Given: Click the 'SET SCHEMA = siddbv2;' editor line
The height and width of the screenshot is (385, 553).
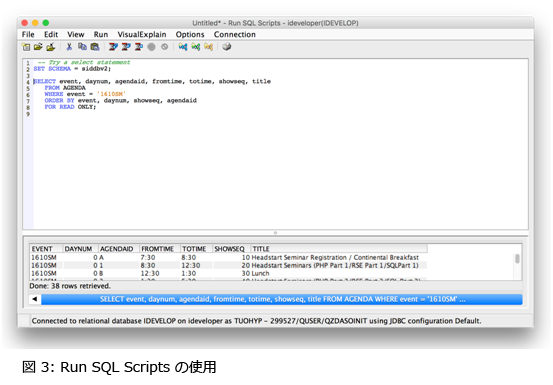Looking at the screenshot, I should pyautogui.click(x=72, y=69).
